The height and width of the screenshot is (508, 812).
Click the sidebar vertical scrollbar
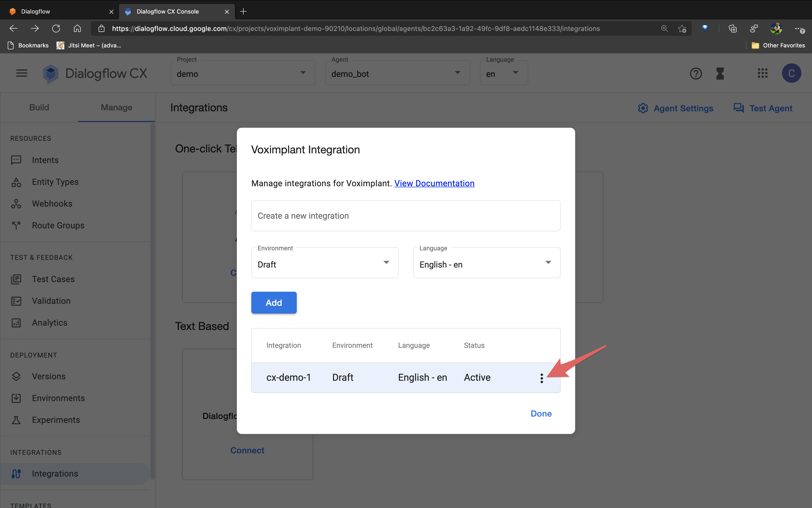(x=153, y=301)
